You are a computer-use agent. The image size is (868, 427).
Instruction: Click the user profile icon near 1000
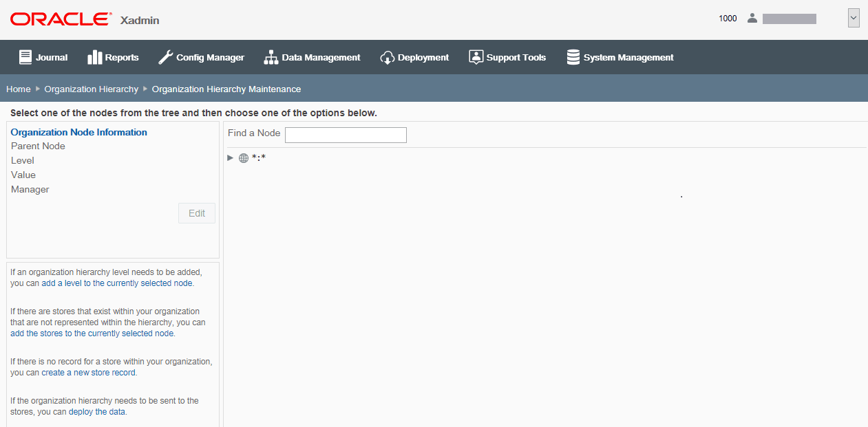pyautogui.click(x=752, y=18)
